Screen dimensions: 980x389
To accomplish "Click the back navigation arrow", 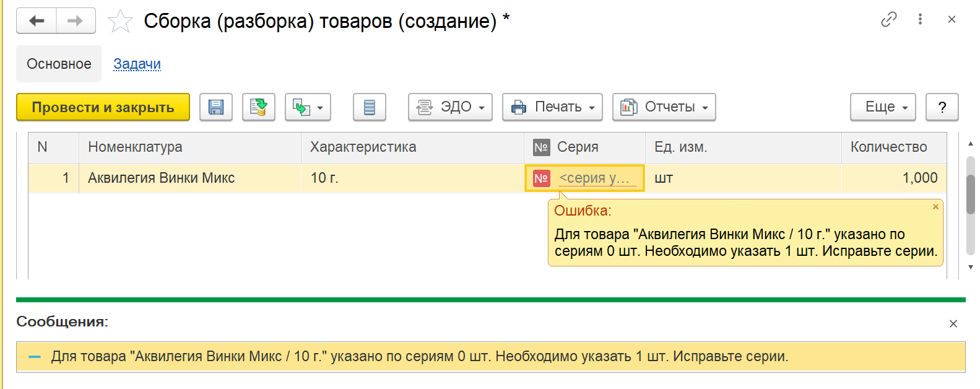I will click(x=37, y=21).
